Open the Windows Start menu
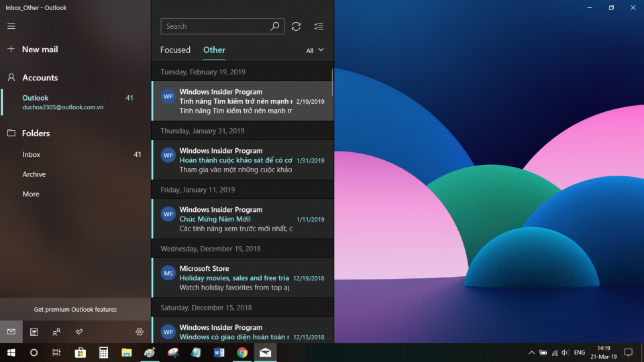Viewport: 644px width, 362px height. coord(11,353)
